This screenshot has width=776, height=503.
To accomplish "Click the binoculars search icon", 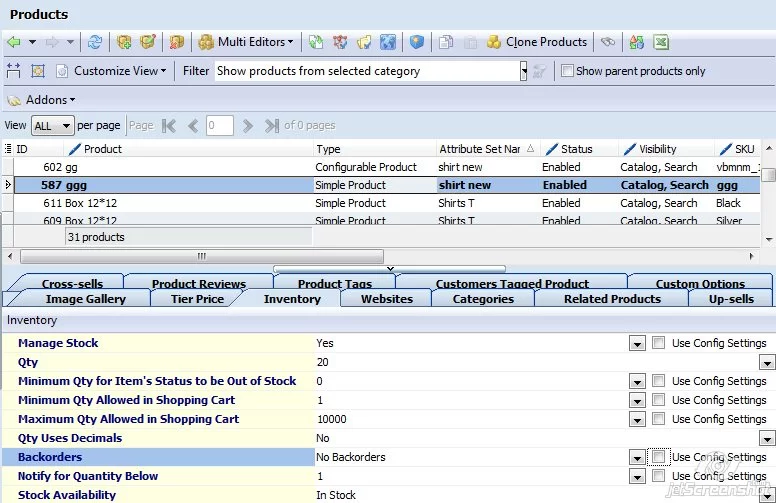I will [608, 43].
